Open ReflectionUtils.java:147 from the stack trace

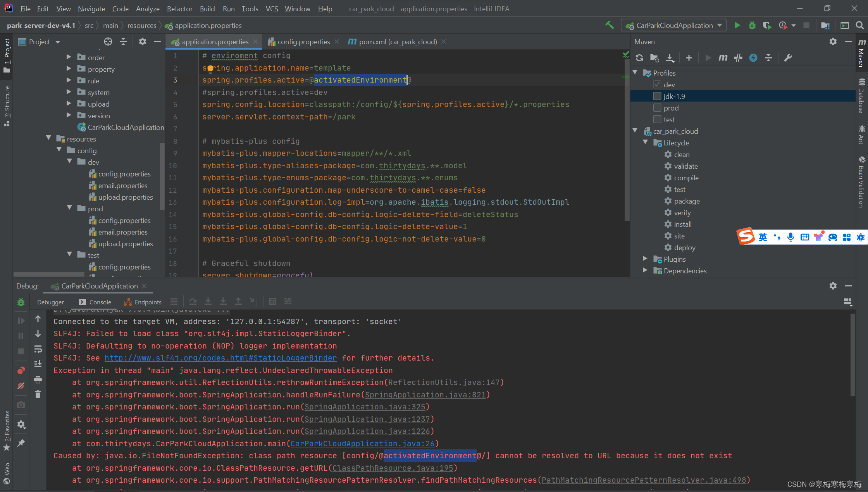[443, 382]
